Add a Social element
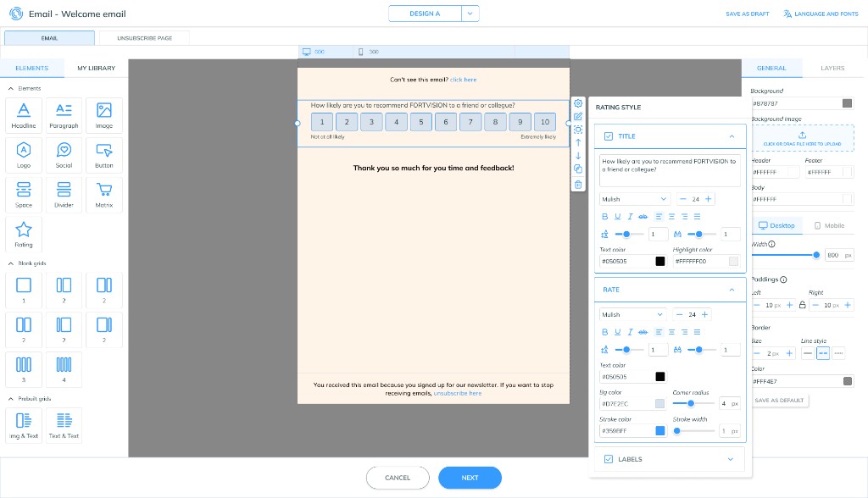Viewport: 868px width, 498px height. click(64, 155)
